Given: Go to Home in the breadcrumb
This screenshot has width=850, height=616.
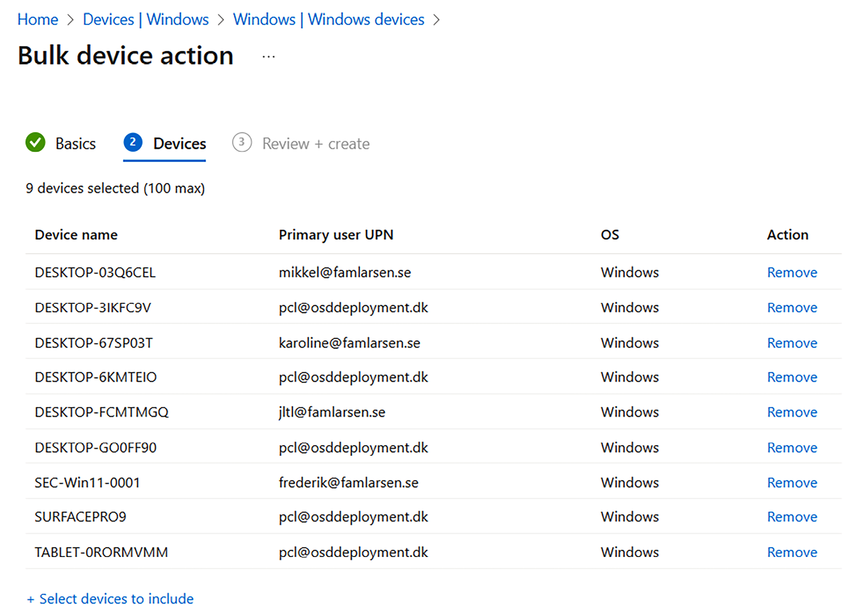Looking at the screenshot, I should pos(38,19).
